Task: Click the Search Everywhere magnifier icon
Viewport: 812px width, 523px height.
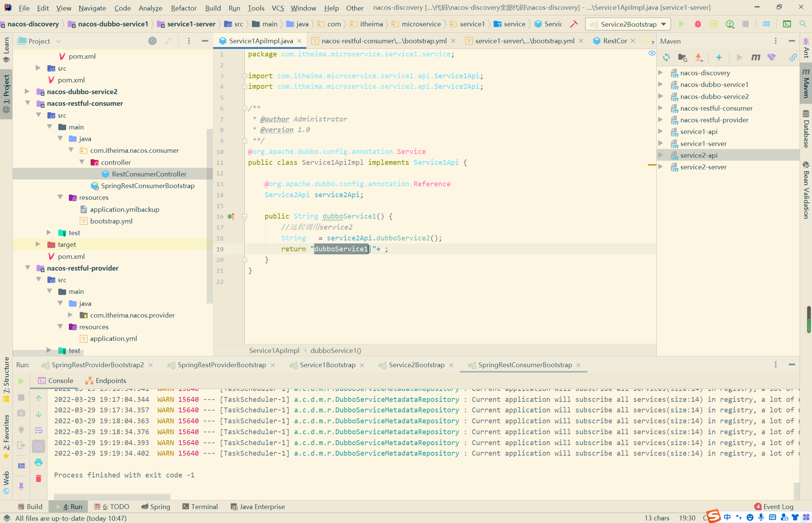Action: [803, 24]
